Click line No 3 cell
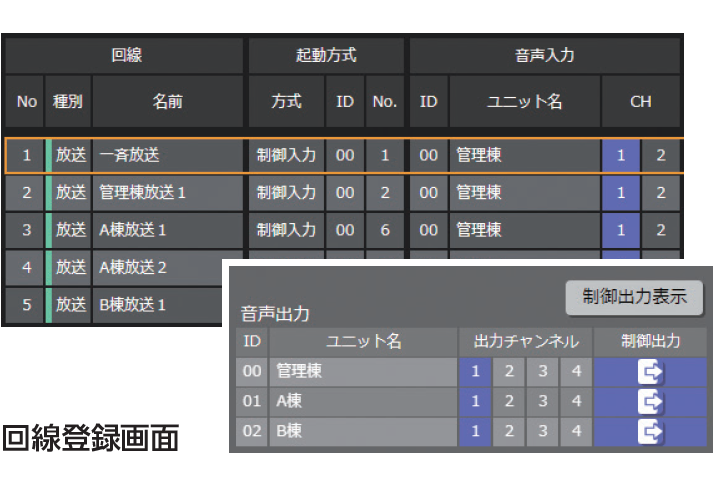 click(26, 230)
